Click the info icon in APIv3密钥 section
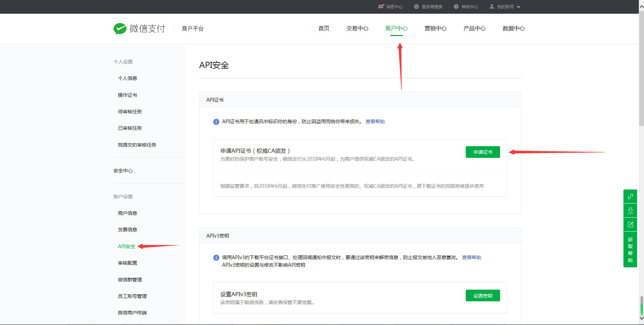This screenshot has width=644, height=325. click(x=216, y=258)
